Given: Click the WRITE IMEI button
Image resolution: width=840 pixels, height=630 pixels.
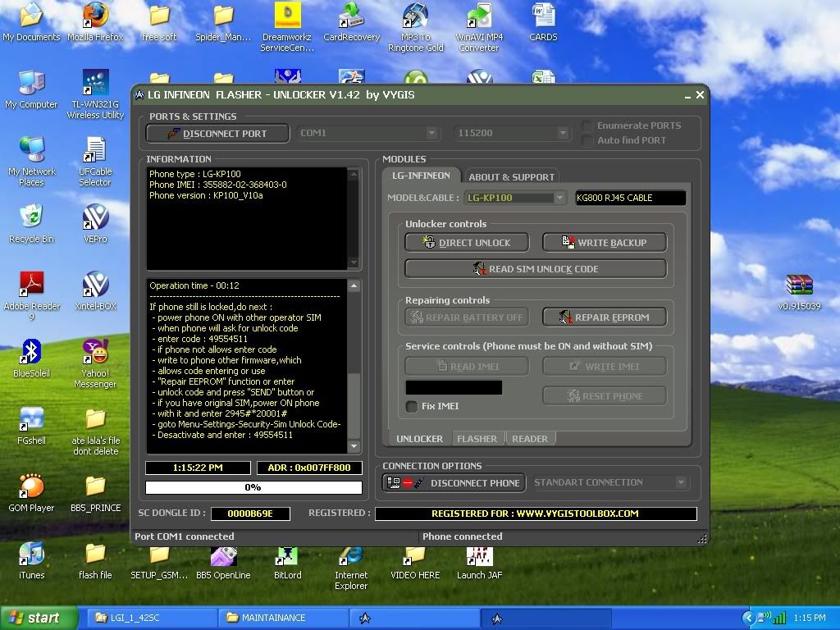Looking at the screenshot, I should click(605, 367).
